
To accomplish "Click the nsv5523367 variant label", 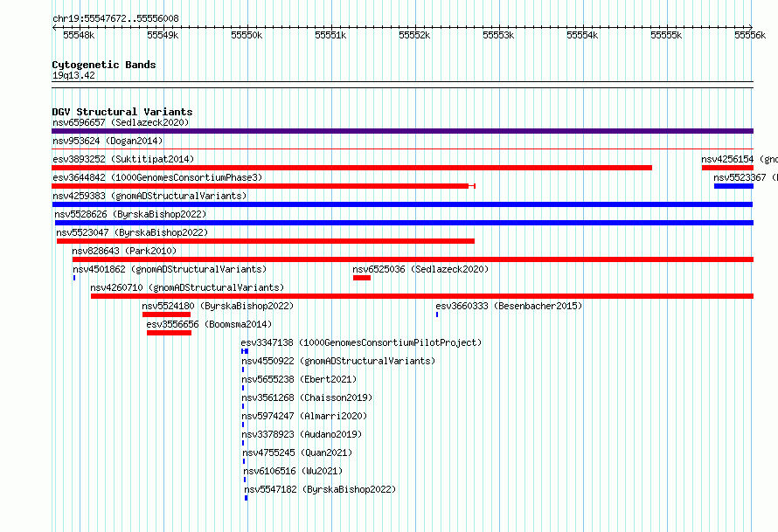I will (x=746, y=177).
